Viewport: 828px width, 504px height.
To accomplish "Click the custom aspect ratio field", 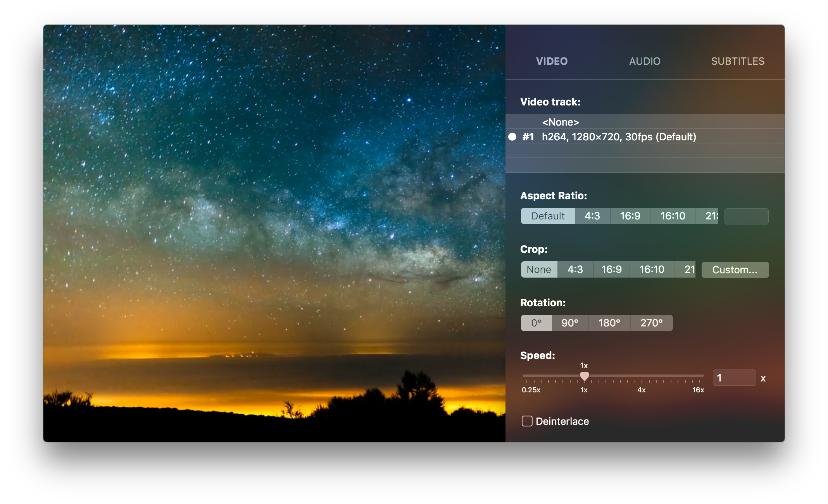I will tap(746, 216).
